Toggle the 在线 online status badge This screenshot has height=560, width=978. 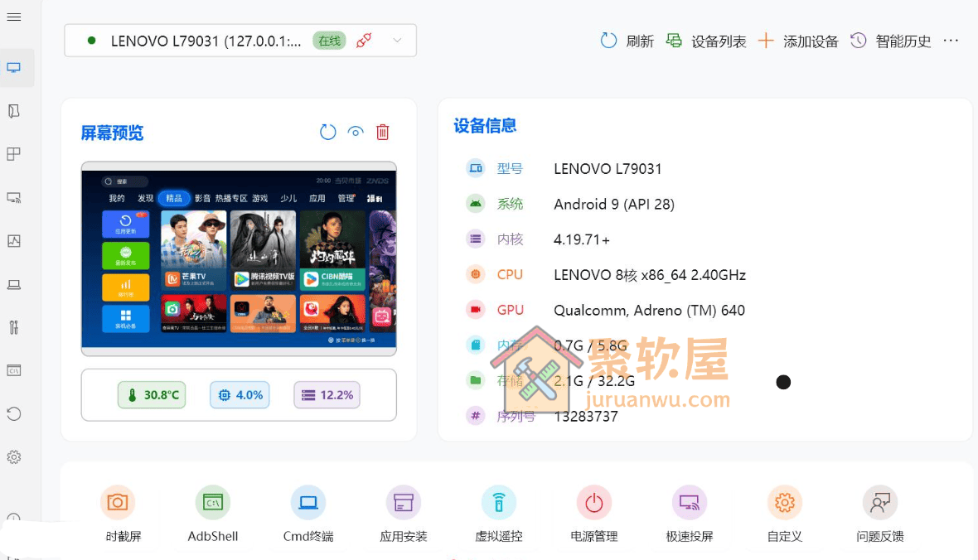[328, 39]
